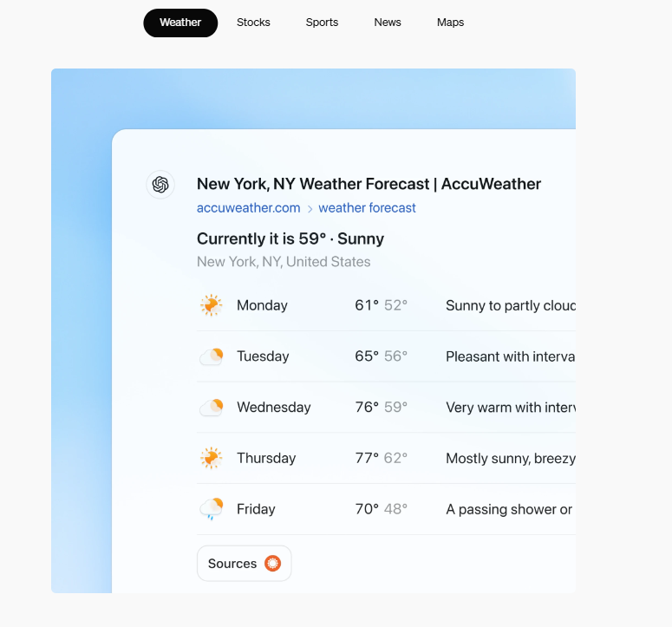Click Friday's rain shower icon
Viewport: 672px width, 627px height.
pos(212,509)
